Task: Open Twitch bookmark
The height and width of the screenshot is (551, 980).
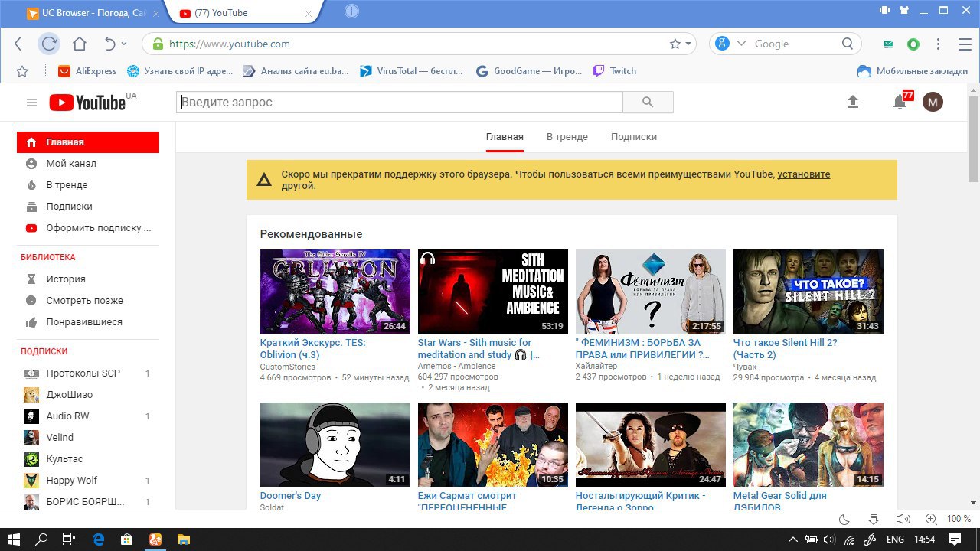Action: coord(615,70)
